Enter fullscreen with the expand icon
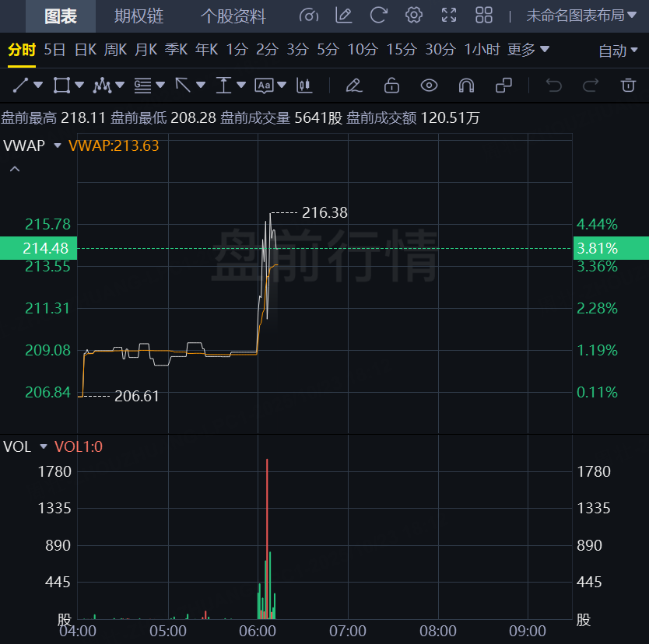This screenshot has width=649, height=644. pos(449,16)
